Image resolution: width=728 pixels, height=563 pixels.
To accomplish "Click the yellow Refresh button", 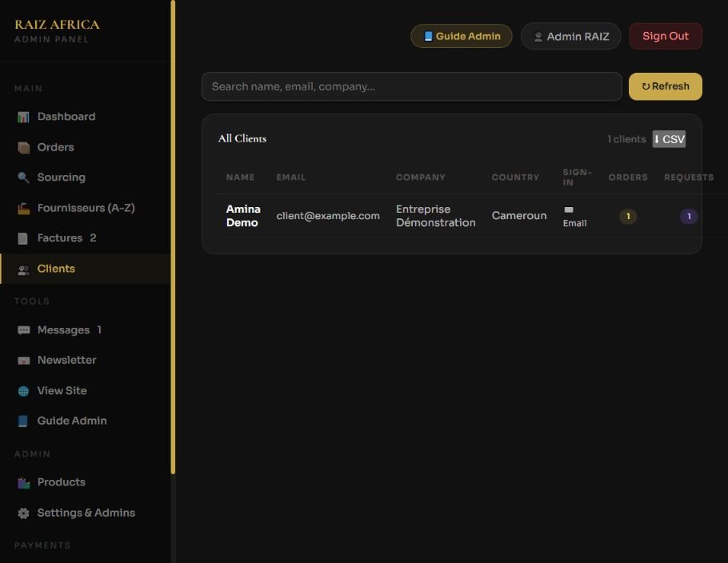I will (666, 86).
